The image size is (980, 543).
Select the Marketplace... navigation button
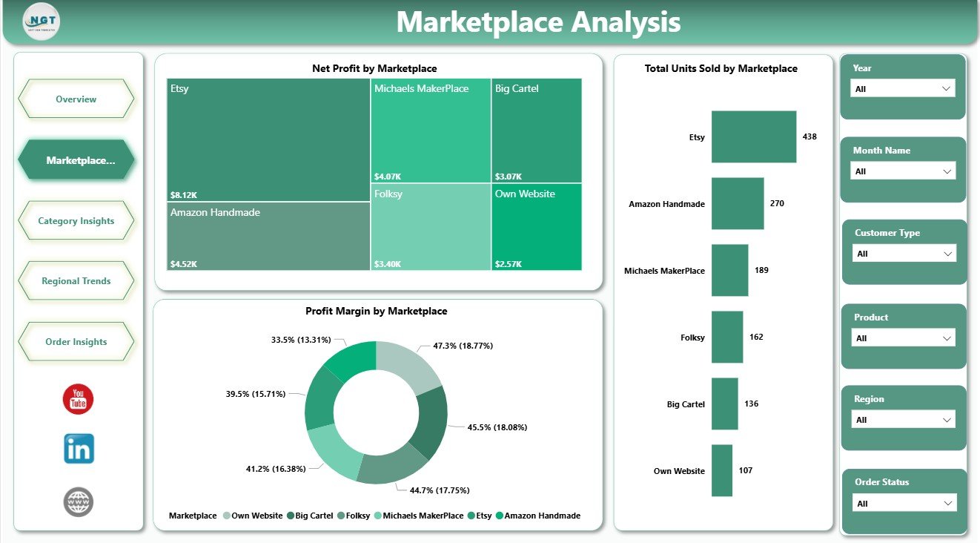pyautogui.click(x=76, y=160)
